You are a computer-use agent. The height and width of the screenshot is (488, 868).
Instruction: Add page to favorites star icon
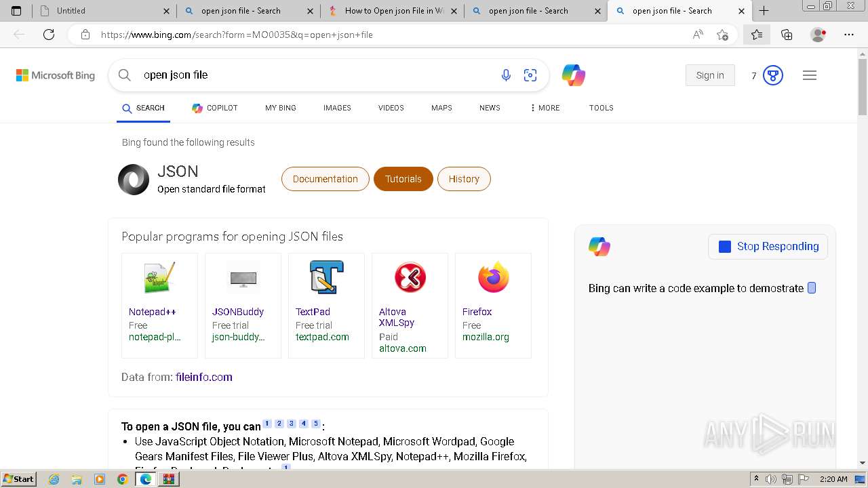(722, 35)
